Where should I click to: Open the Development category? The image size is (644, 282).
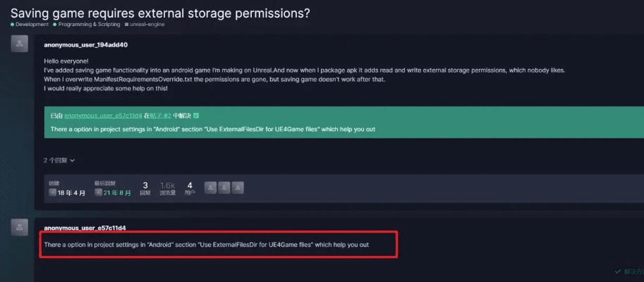[x=31, y=24]
